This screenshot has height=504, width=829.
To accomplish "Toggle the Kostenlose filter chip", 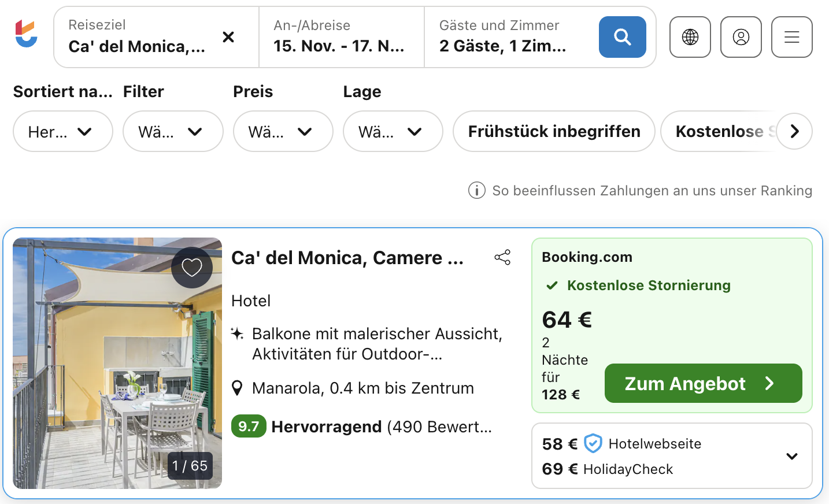I will pos(719,131).
